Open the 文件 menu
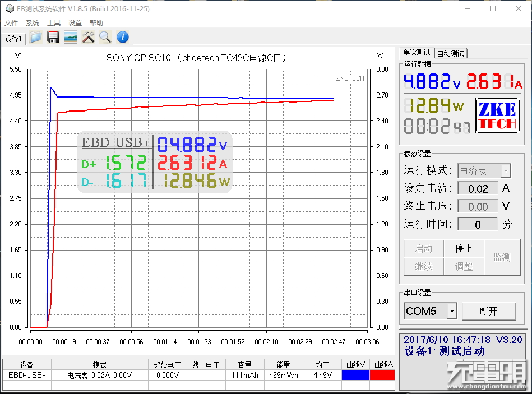This screenshot has width=532, height=394. (x=11, y=23)
